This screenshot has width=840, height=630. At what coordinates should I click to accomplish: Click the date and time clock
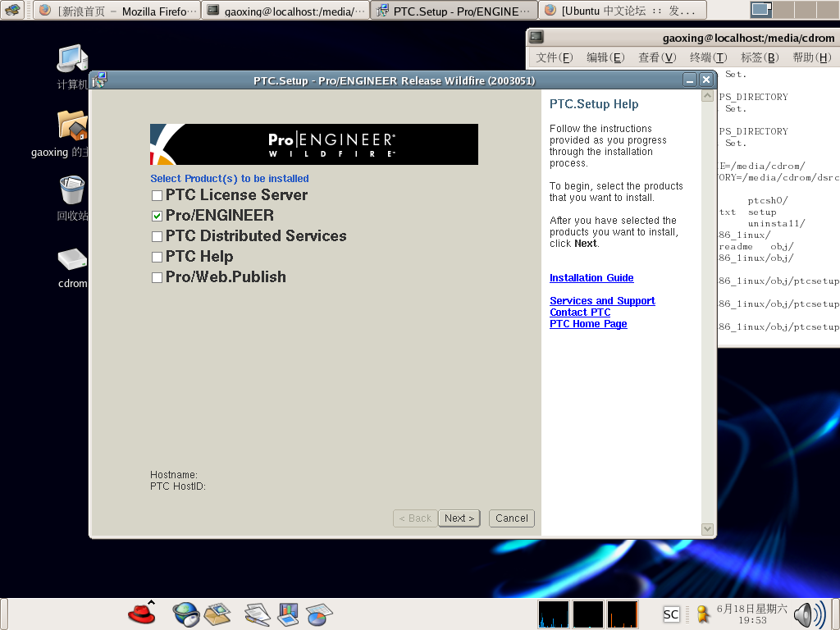(x=752, y=614)
